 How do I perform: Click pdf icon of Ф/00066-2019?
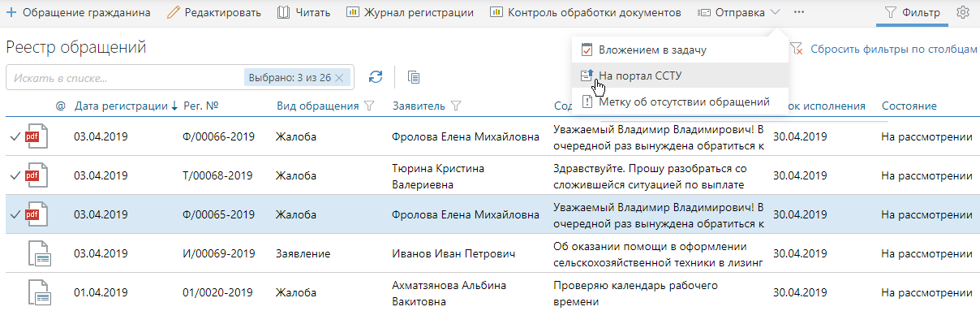point(37,136)
